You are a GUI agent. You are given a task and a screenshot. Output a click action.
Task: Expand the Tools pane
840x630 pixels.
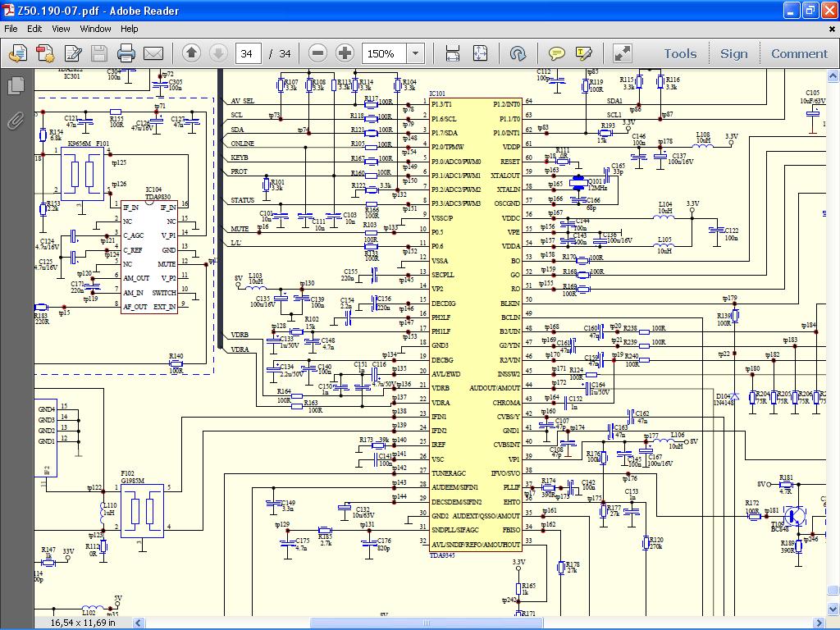[679, 54]
